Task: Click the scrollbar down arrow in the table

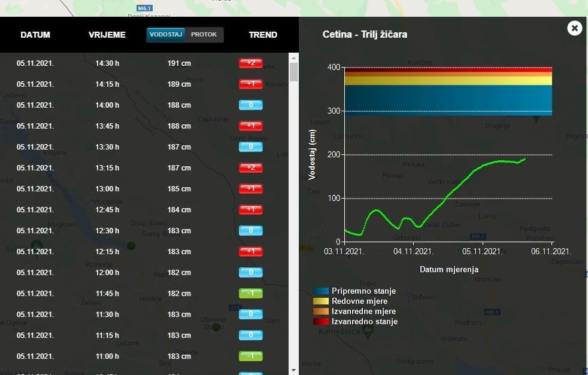Action: pyautogui.click(x=293, y=370)
